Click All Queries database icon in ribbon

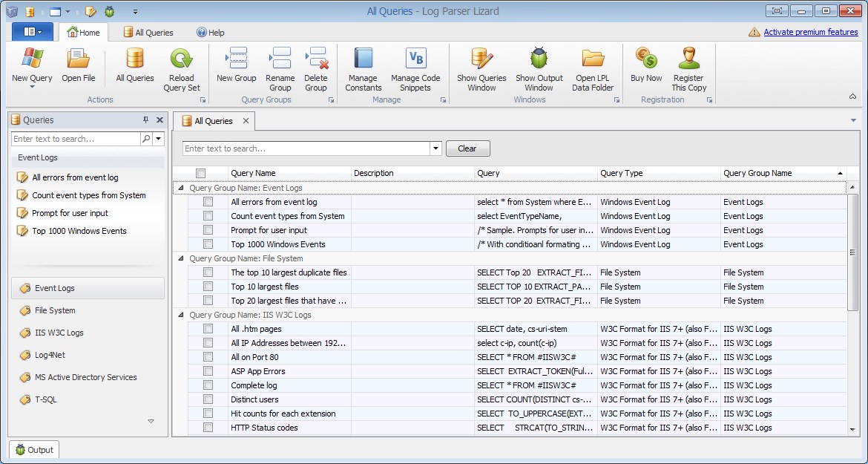point(135,58)
